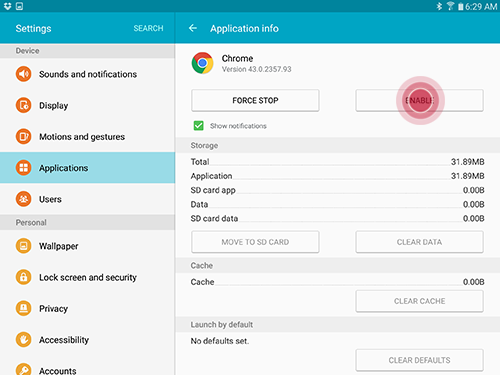This screenshot has width=500, height=375.
Task: Tap the Application info title
Action: pyautogui.click(x=244, y=28)
